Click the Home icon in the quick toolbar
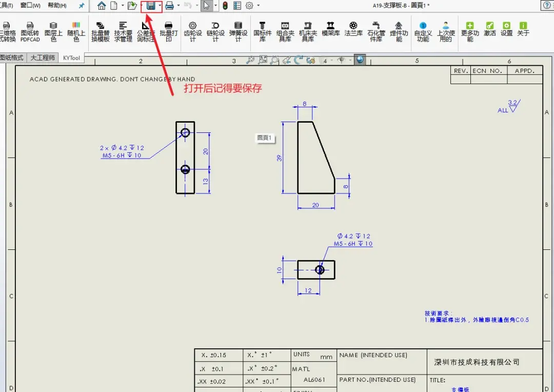The width and height of the screenshot is (554, 392). [102, 6]
